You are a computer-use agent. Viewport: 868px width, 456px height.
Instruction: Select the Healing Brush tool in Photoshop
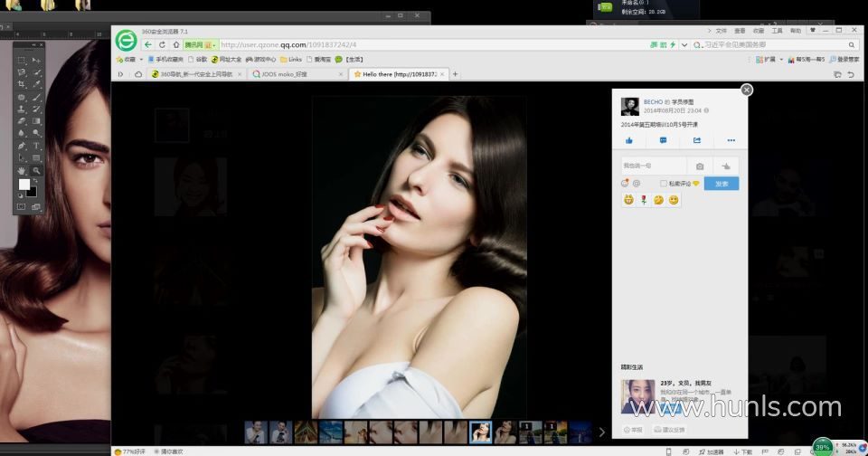[x=21, y=97]
